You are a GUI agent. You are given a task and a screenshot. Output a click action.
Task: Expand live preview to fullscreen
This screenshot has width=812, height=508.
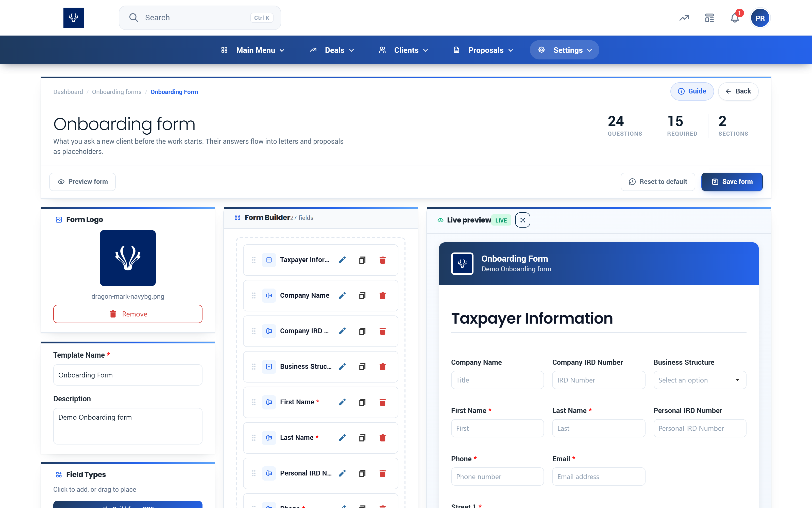pos(522,220)
